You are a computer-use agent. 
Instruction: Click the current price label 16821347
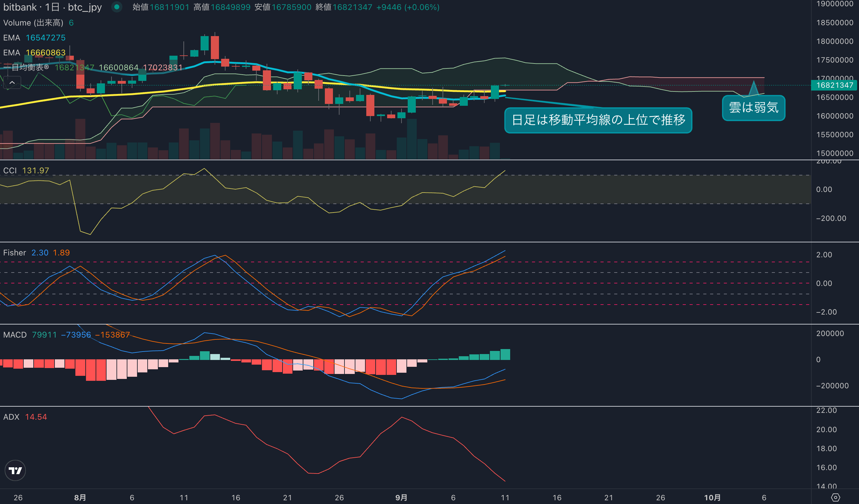pyautogui.click(x=834, y=85)
